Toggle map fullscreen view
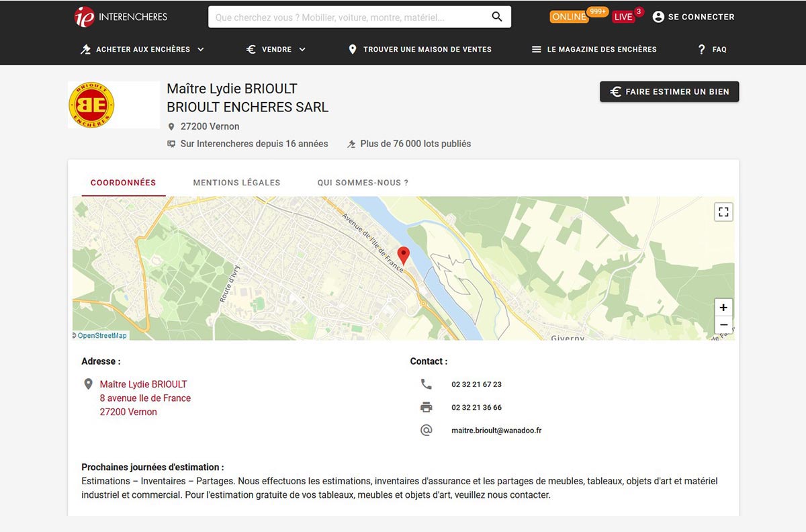Screen dimensions: 806x532 pyautogui.click(x=723, y=212)
